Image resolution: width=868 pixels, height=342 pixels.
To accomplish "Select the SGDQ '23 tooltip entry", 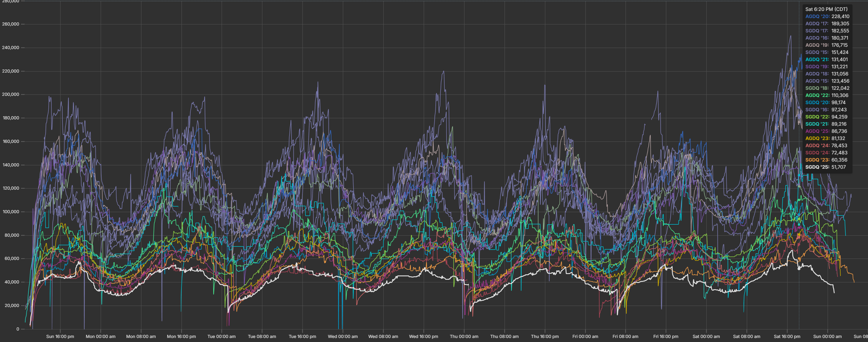I will pyautogui.click(x=826, y=160).
